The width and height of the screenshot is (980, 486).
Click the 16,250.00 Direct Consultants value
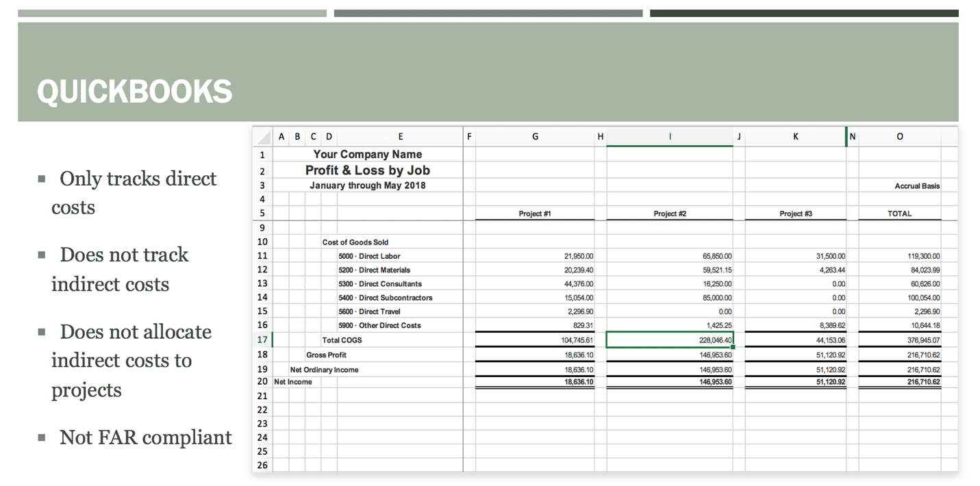point(716,283)
